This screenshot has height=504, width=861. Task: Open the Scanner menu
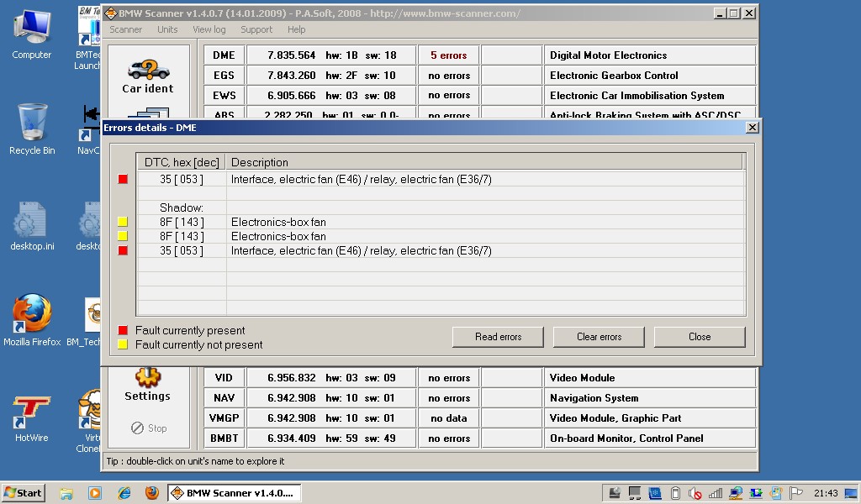coord(126,29)
